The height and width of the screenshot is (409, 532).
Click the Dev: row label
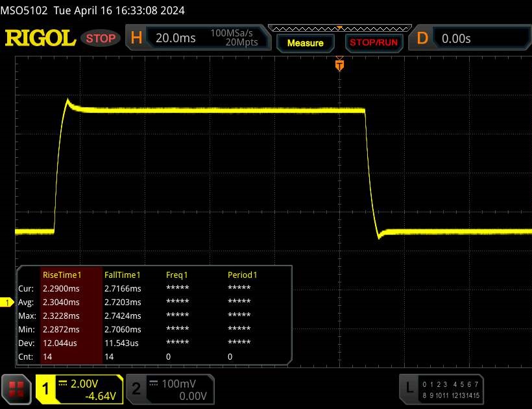26,343
